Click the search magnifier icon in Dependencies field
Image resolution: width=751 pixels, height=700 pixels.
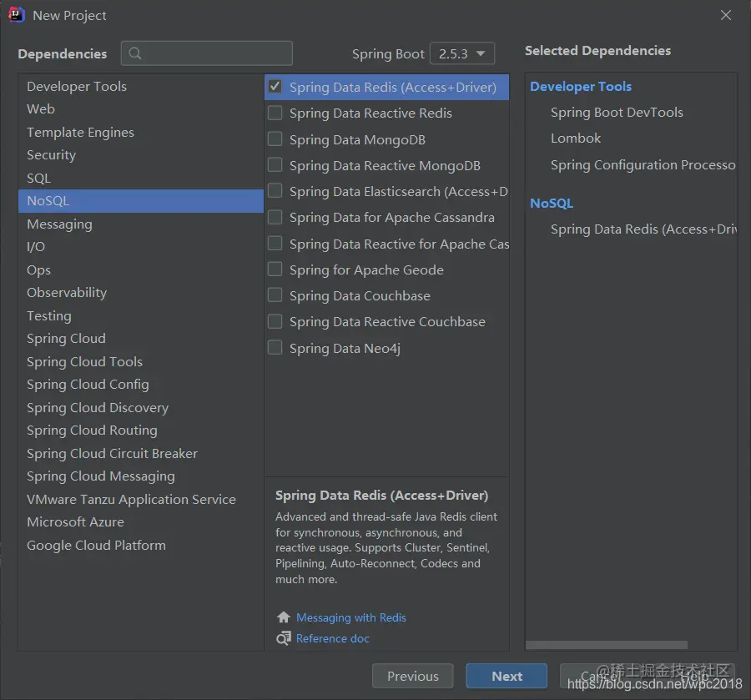[x=135, y=53]
